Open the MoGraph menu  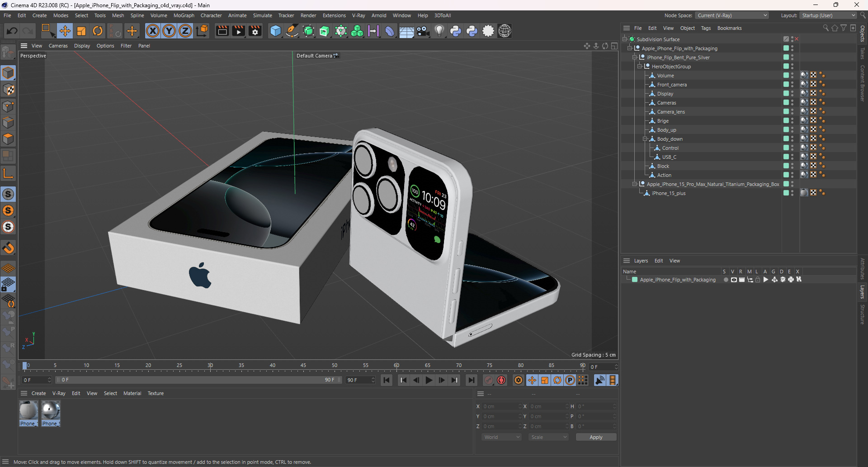pos(184,15)
